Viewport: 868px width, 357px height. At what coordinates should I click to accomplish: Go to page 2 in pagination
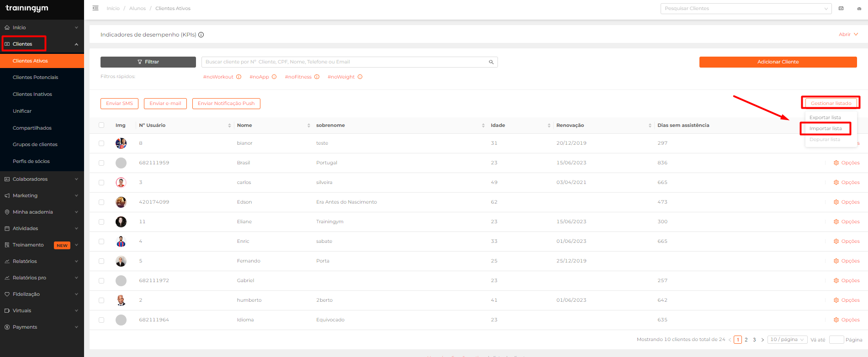746,340
